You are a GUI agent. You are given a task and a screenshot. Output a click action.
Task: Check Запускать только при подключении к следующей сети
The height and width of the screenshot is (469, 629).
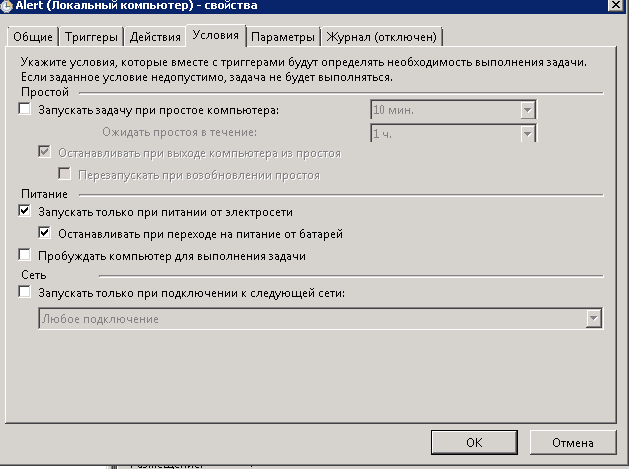pos(25,293)
